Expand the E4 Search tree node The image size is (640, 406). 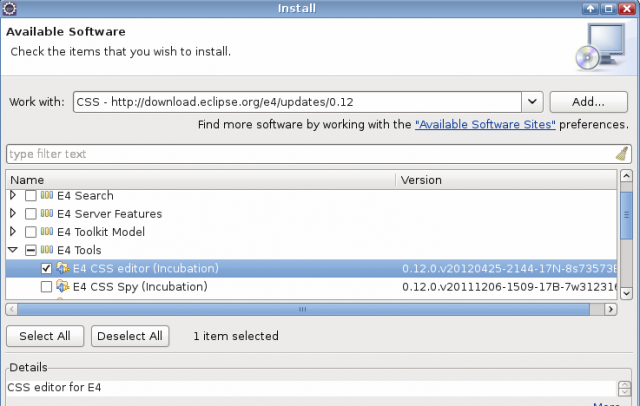click(13, 196)
